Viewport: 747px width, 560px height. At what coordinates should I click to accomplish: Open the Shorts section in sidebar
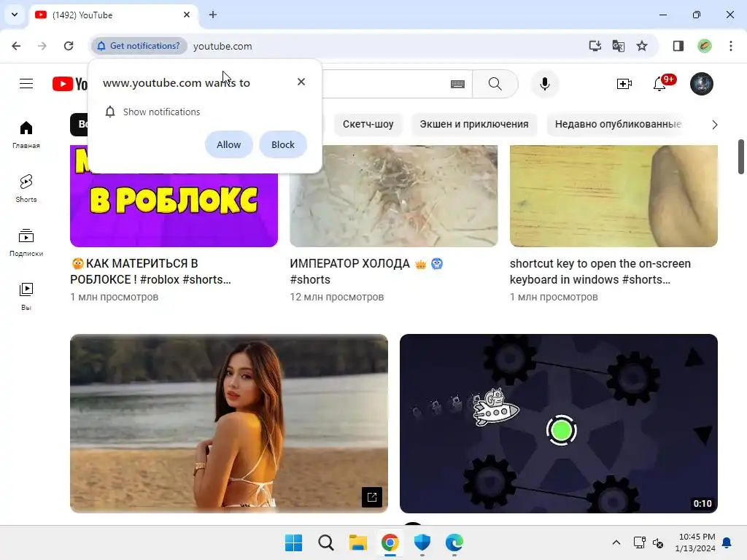(26, 189)
